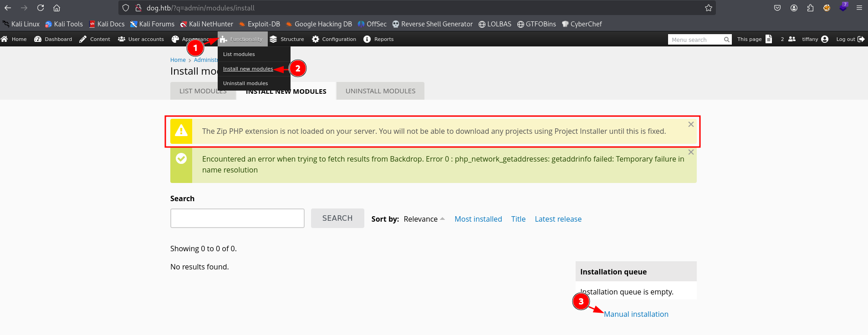This screenshot has width=868, height=335.
Task: Open the Manual installation link
Action: click(636, 314)
